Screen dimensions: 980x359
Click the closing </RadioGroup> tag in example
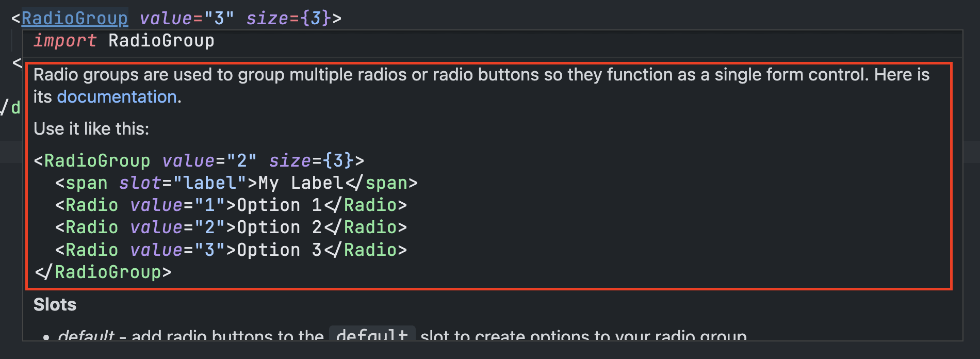[102, 272]
